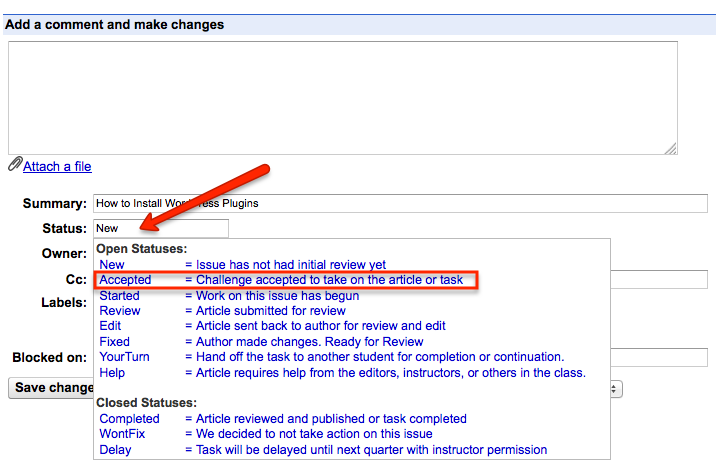Select Delay closed status option

pyautogui.click(x=115, y=450)
